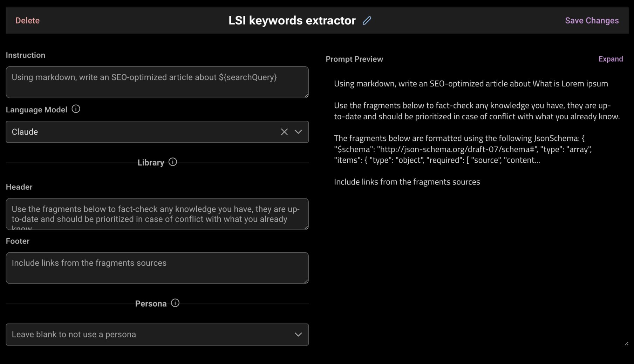The height and width of the screenshot is (364, 634).
Task: Click inside the Header text field
Action: pyautogui.click(x=157, y=214)
